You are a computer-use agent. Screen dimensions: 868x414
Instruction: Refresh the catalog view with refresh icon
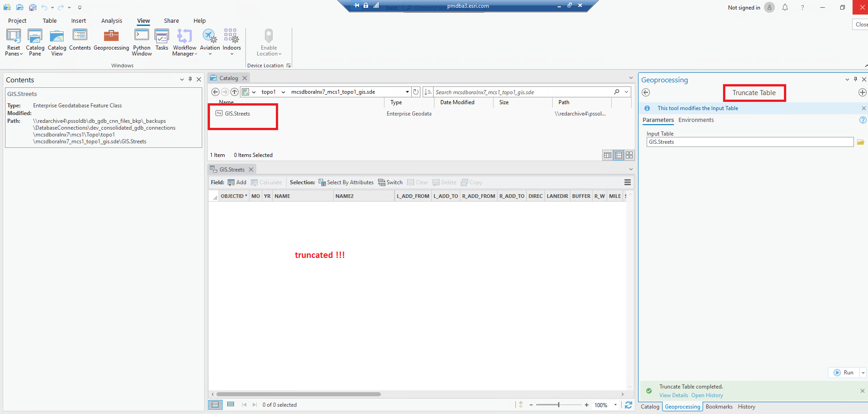[x=416, y=91]
